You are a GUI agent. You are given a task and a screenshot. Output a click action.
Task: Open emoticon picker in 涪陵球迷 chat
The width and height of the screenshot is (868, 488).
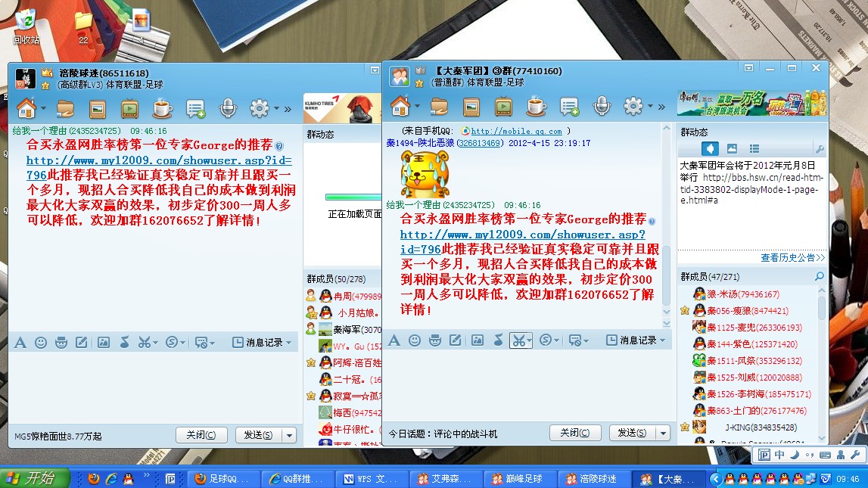tap(40, 343)
